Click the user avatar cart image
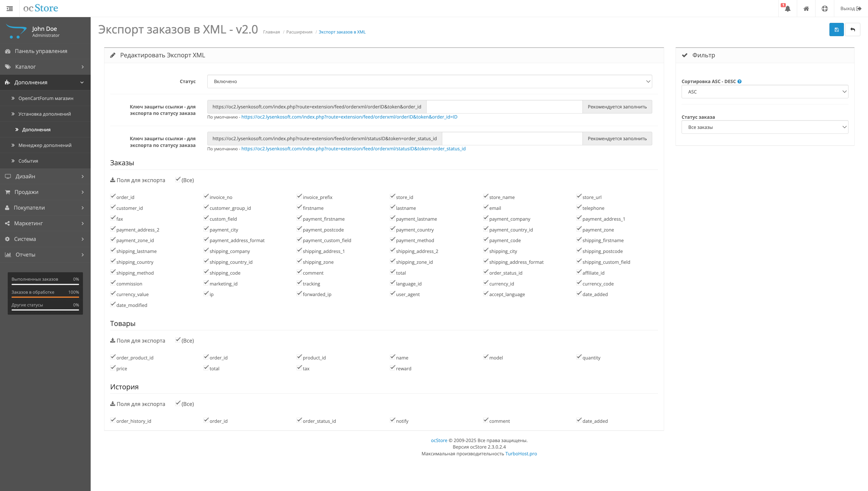 16,31
